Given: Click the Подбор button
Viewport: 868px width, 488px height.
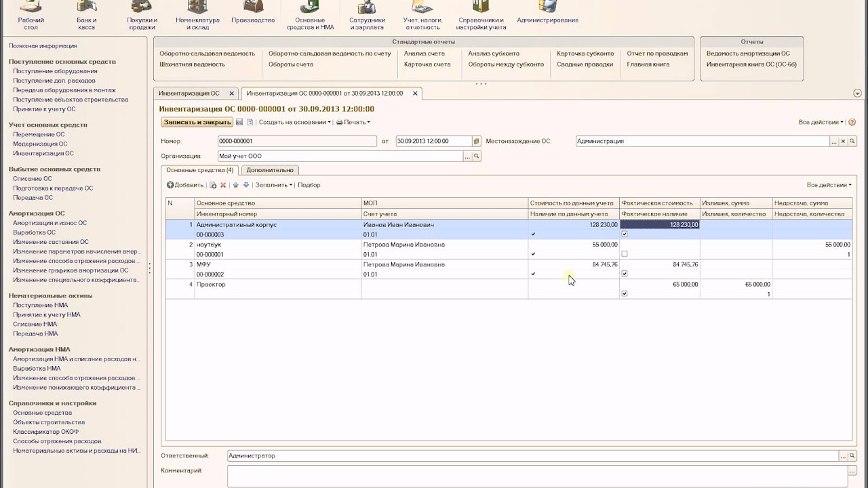Looking at the screenshot, I should pyautogui.click(x=309, y=185).
